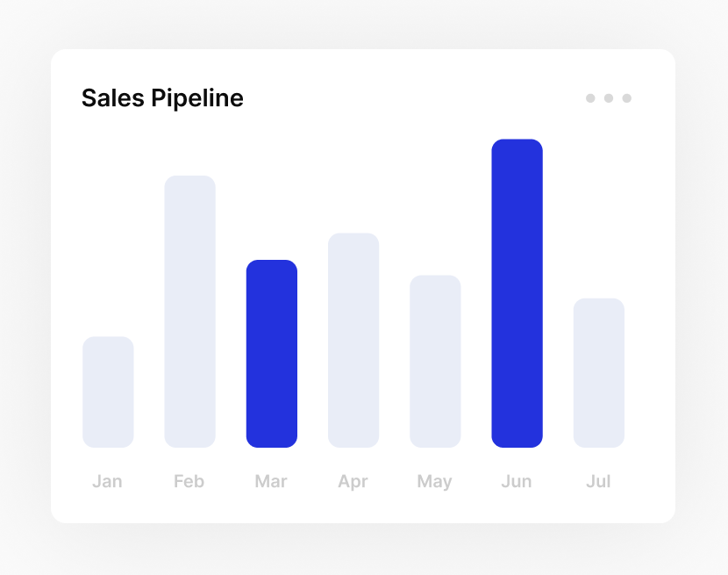The width and height of the screenshot is (728, 575).
Task: Click the tallest blue Jun bar
Action: (517, 293)
